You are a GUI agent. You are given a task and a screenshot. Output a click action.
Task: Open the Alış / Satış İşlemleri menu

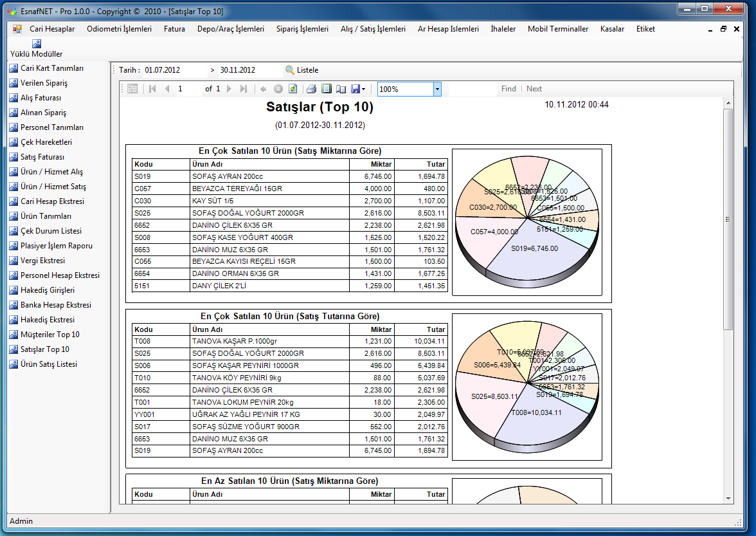(x=373, y=29)
